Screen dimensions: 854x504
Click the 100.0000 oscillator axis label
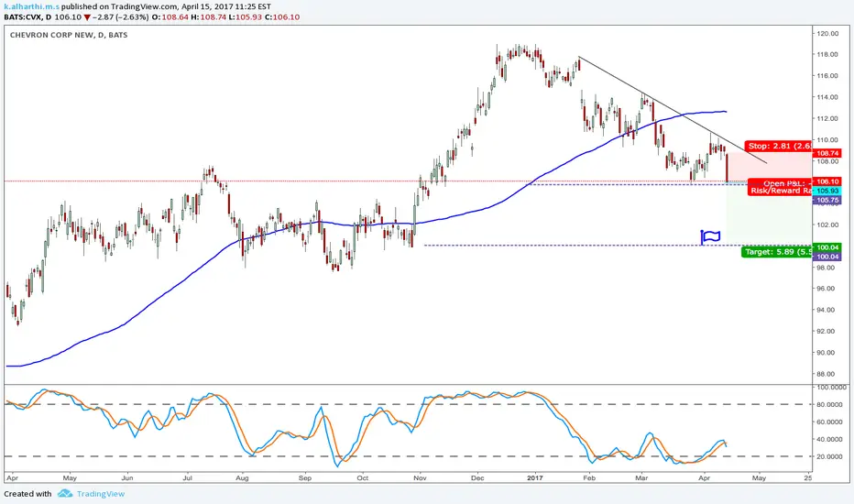coord(830,387)
